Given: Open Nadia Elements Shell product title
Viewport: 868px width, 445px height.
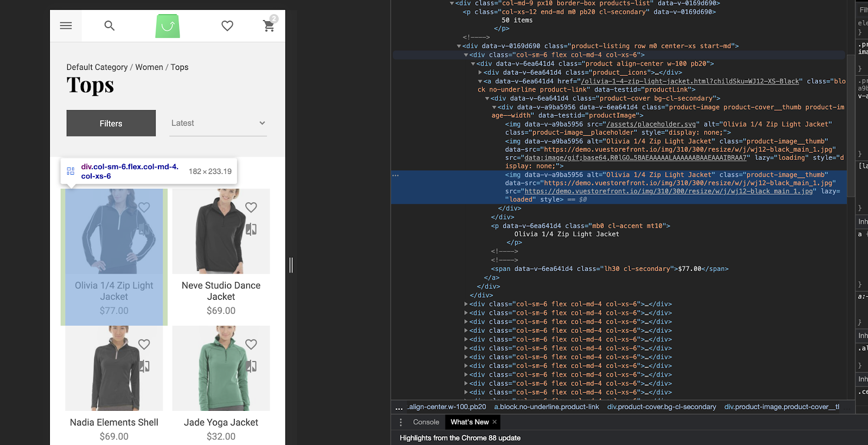Looking at the screenshot, I should coord(114,422).
